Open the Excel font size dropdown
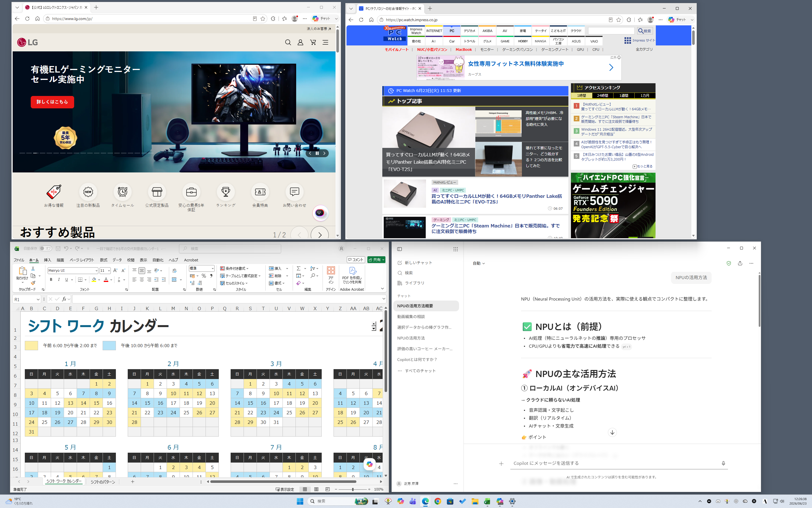Image resolution: width=812 pixels, height=508 pixels. [109, 271]
